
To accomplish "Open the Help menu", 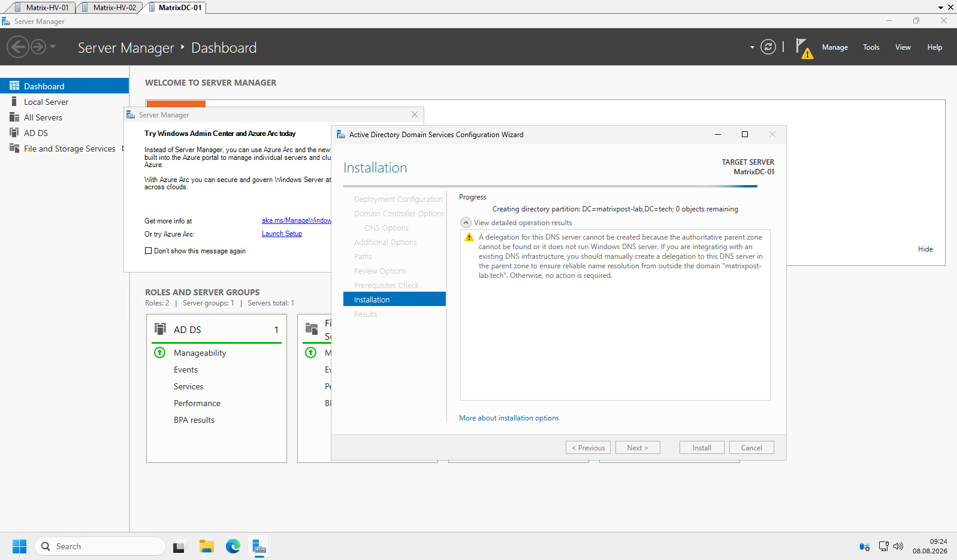I will (935, 47).
